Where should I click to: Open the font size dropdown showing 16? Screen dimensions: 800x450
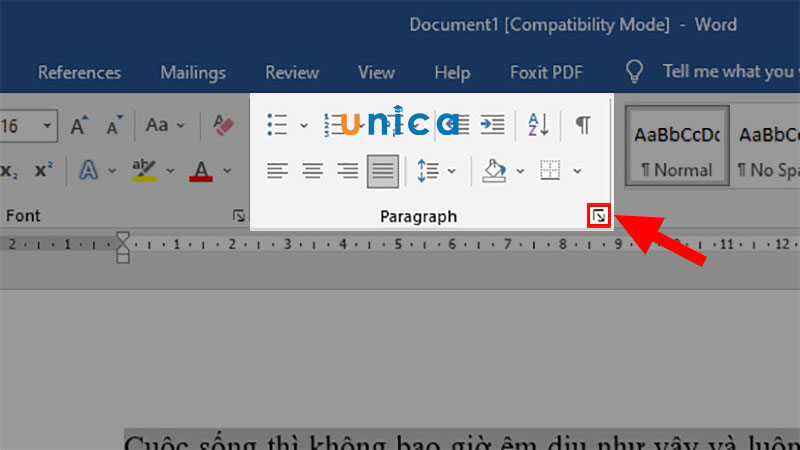(47, 126)
